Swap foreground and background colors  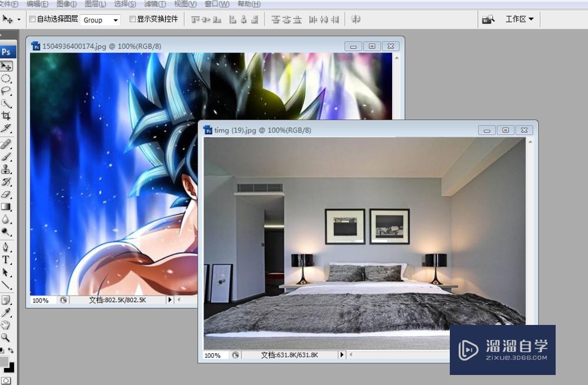(x=11, y=350)
